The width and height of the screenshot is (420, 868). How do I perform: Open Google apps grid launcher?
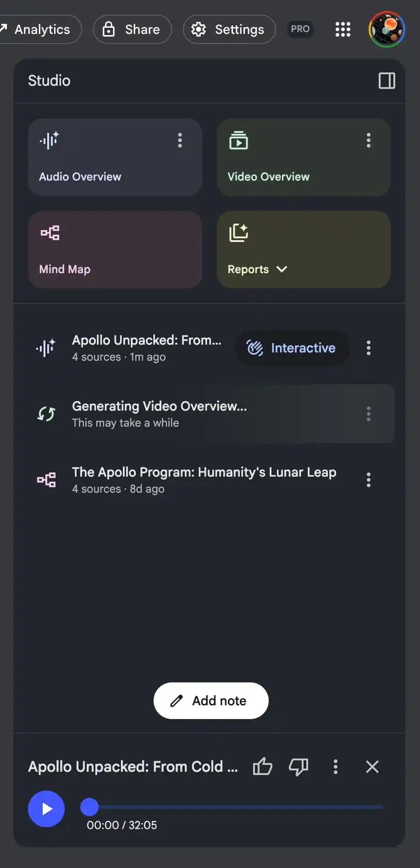(343, 29)
